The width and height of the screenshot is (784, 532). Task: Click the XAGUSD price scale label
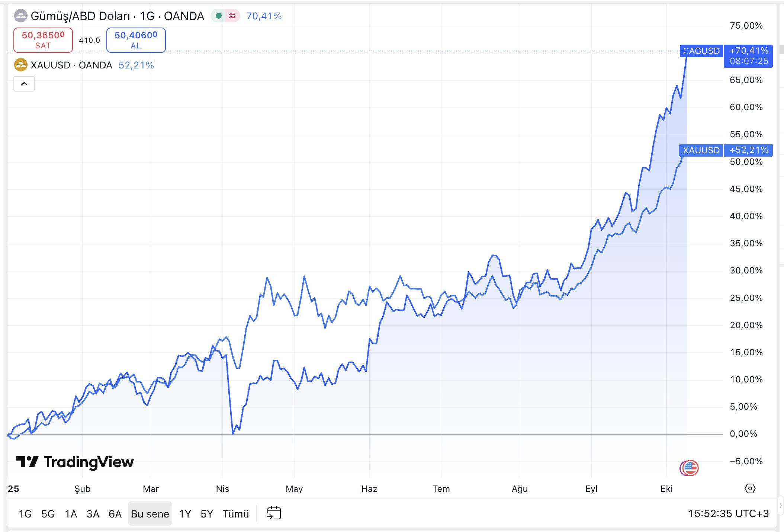click(701, 51)
